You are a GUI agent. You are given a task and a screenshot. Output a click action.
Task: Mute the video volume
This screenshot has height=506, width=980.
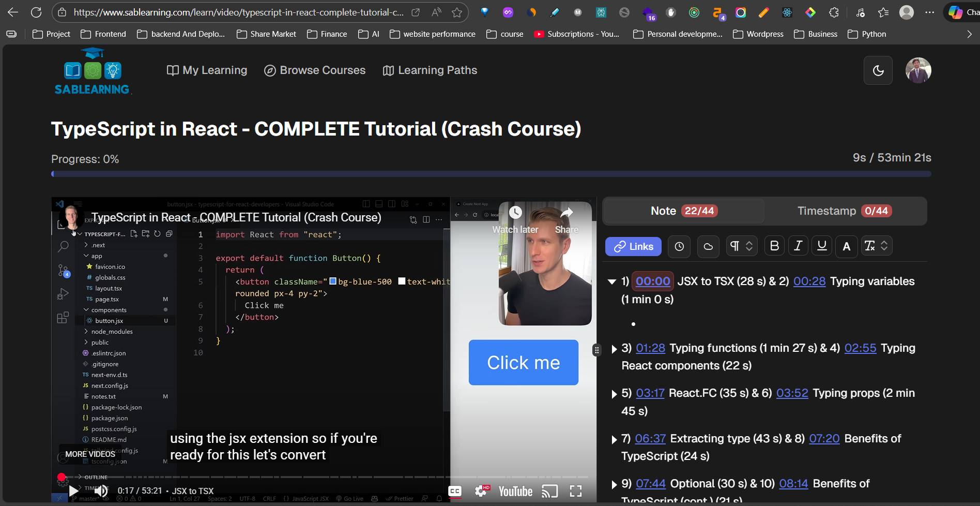pos(101,490)
